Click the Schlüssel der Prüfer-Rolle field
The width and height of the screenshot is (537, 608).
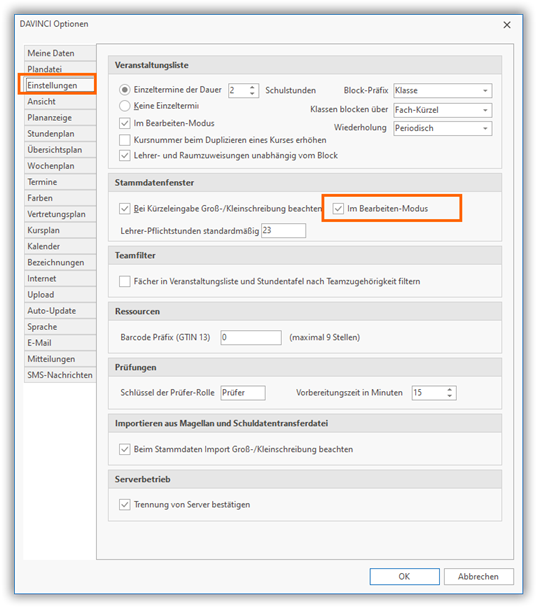click(x=243, y=393)
